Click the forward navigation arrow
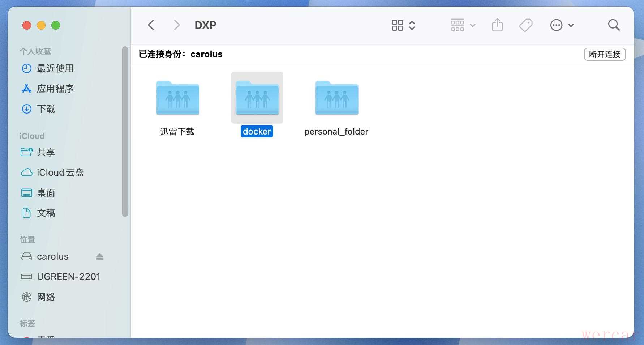Viewport: 644px width, 345px height. [x=176, y=25]
